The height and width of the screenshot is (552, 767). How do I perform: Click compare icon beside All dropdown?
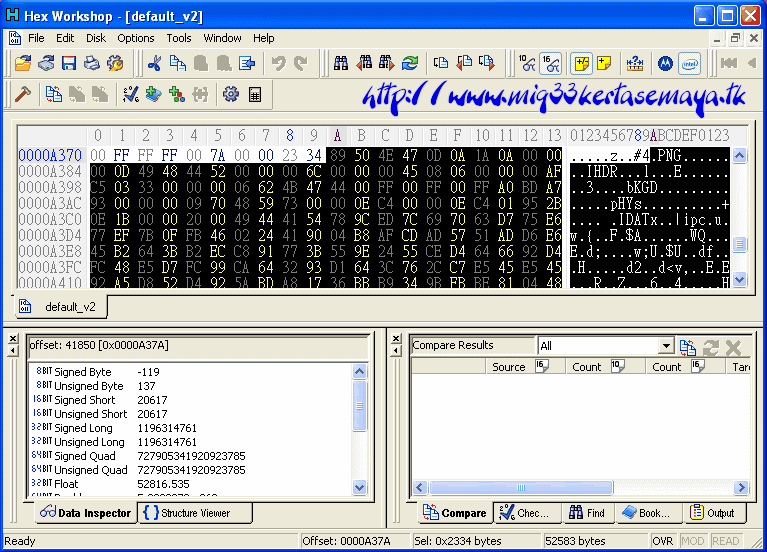pos(688,347)
